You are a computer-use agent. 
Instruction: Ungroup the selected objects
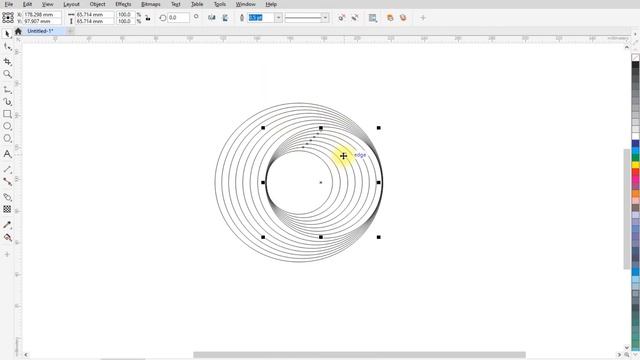click(x=342, y=18)
